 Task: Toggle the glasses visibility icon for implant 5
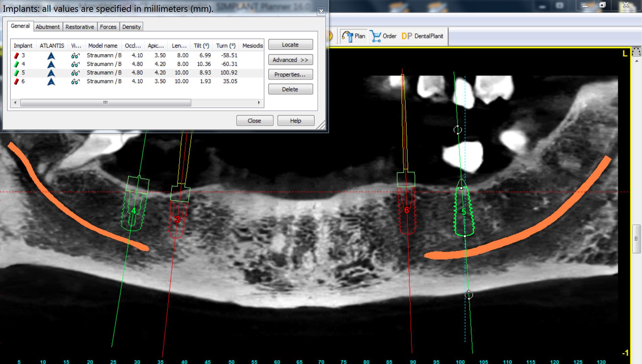point(75,72)
